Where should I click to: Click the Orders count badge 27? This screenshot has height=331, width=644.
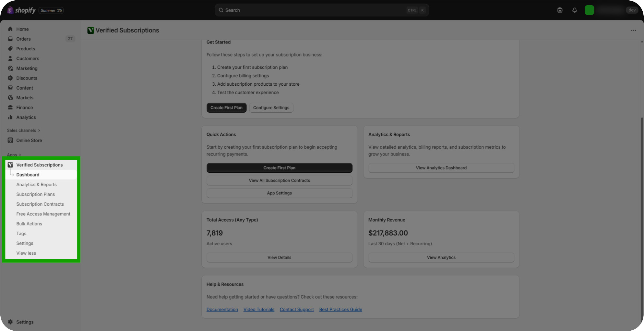point(70,39)
